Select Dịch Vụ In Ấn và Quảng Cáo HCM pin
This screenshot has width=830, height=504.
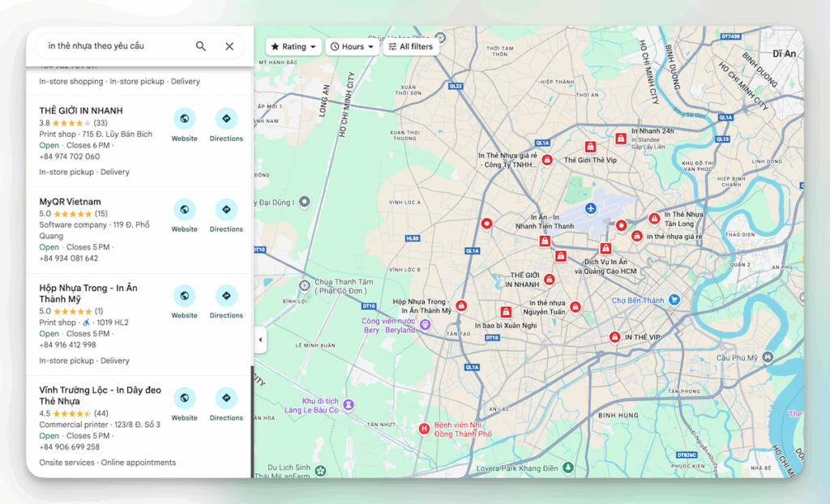click(605, 248)
